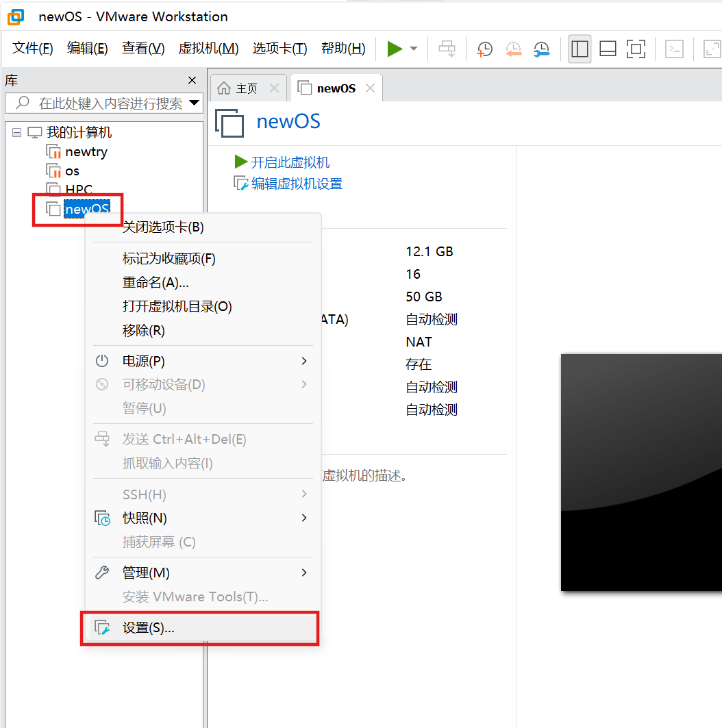The height and width of the screenshot is (728, 722).
Task: Enter full screen mode via toolbar icon
Action: point(636,49)
